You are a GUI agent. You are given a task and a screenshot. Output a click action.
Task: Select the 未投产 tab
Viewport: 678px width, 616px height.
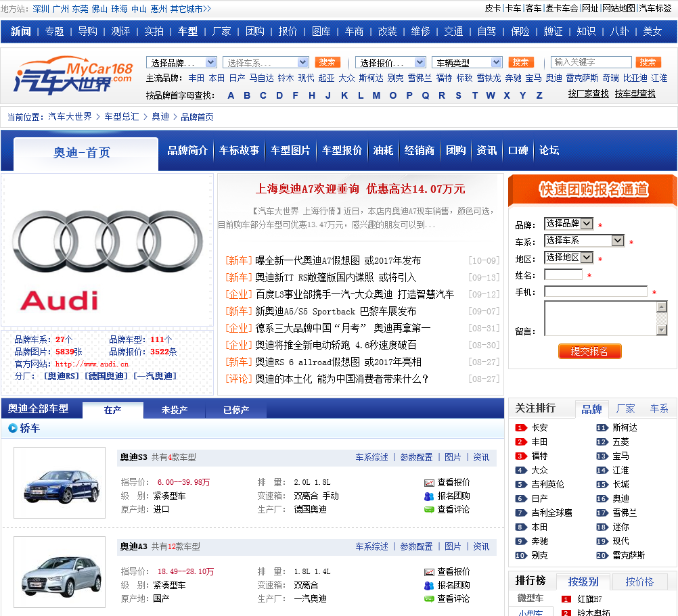(175, 410)
